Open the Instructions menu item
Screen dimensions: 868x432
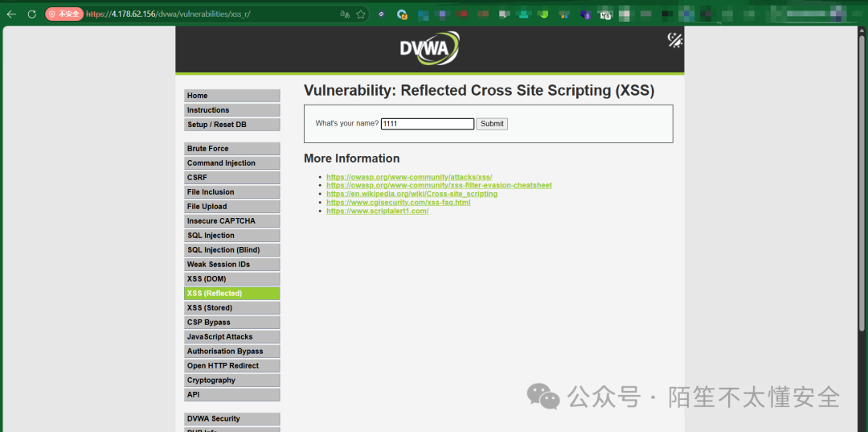(232, 110)
